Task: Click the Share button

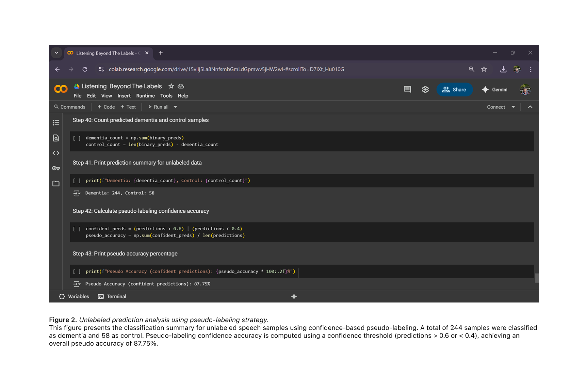Action: coord(454,90)
